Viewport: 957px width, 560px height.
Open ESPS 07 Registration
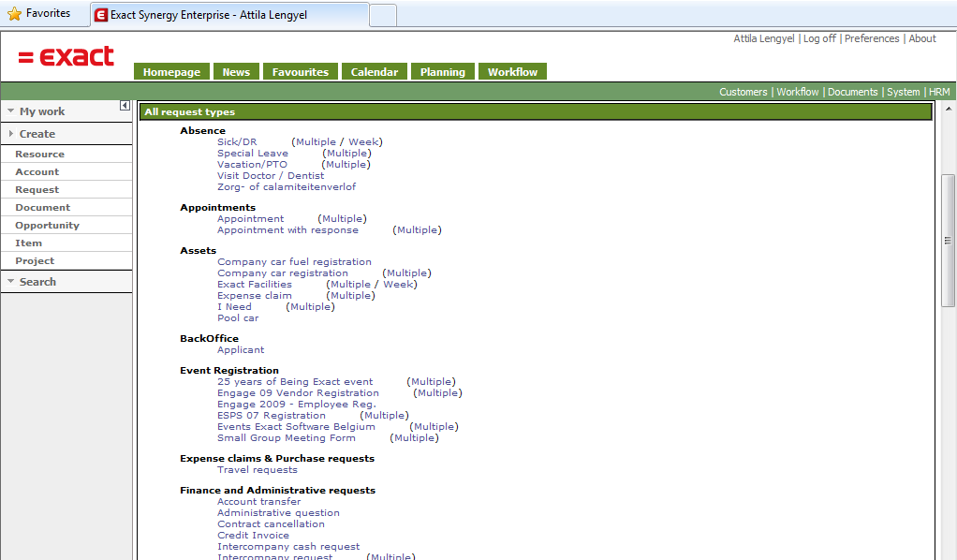272,415
